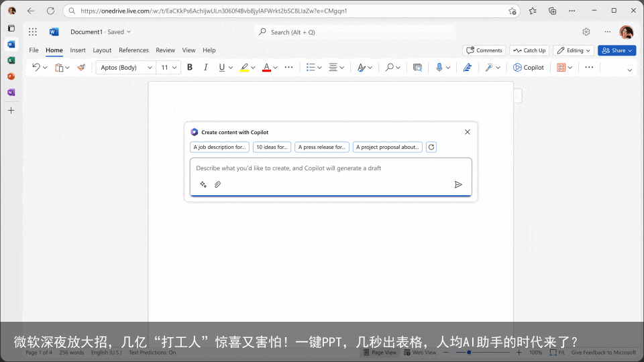Open the Designer wand icon
Viewport: 644px width, 362px height.
(489, 67)
